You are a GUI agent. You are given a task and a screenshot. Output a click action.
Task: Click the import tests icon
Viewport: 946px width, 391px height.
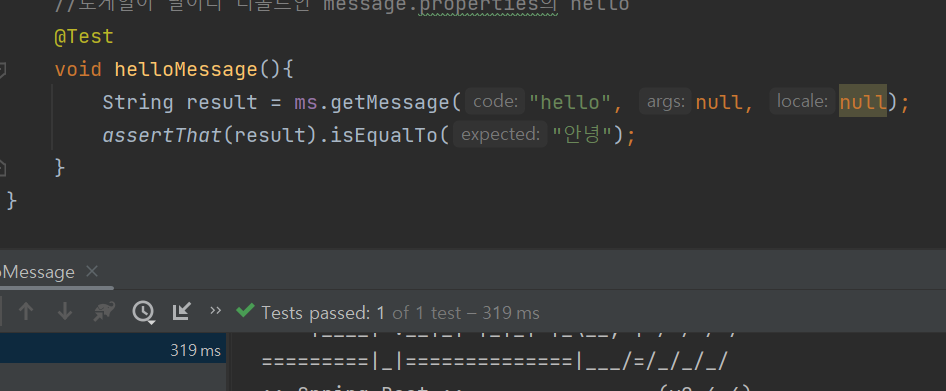pos(182,311)
